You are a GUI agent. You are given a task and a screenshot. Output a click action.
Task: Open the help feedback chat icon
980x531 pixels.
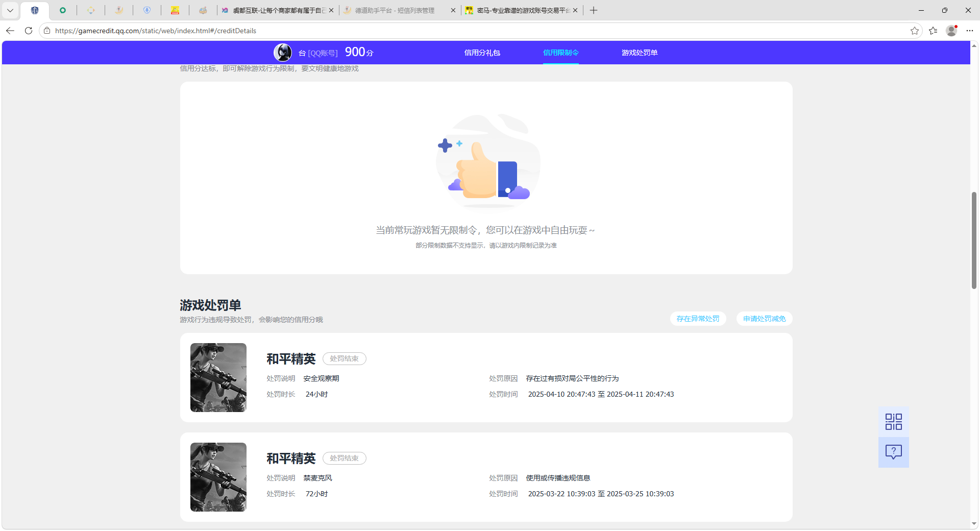click(893, 452)
